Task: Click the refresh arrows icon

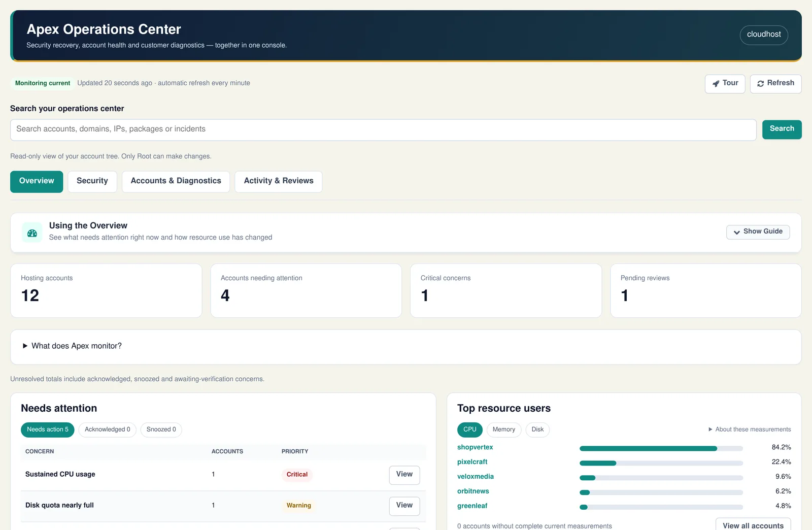Action: (x=760, y=84)
